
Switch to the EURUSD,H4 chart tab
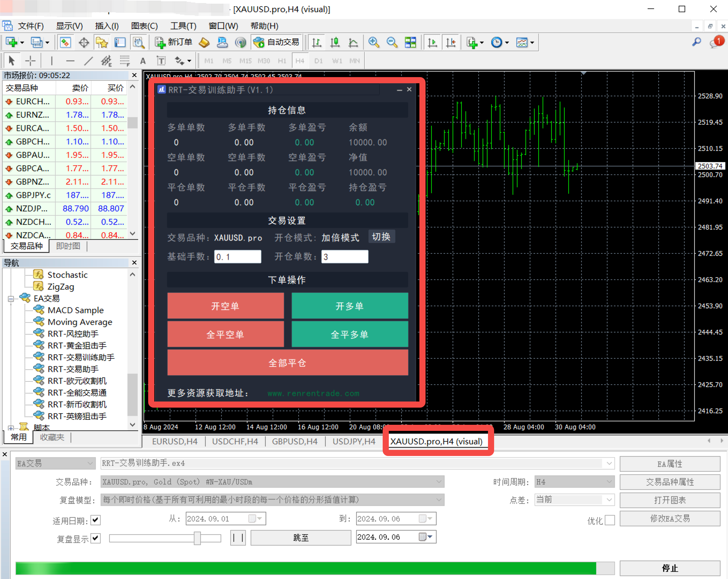tap(174, 441)
